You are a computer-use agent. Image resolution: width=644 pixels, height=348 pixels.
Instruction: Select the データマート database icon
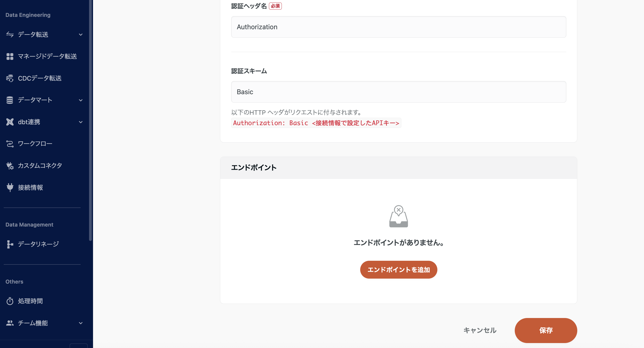click(10, 100)
